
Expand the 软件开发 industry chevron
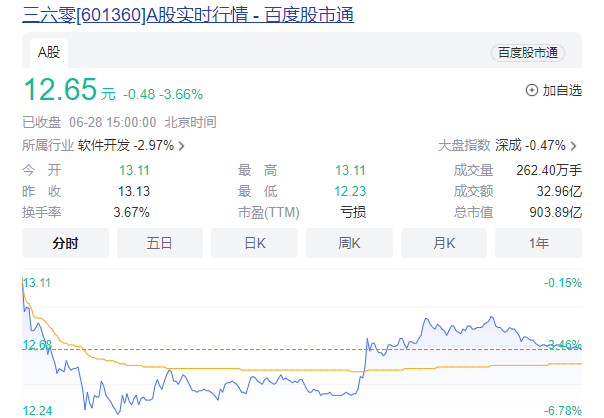(x=181, y=146)
